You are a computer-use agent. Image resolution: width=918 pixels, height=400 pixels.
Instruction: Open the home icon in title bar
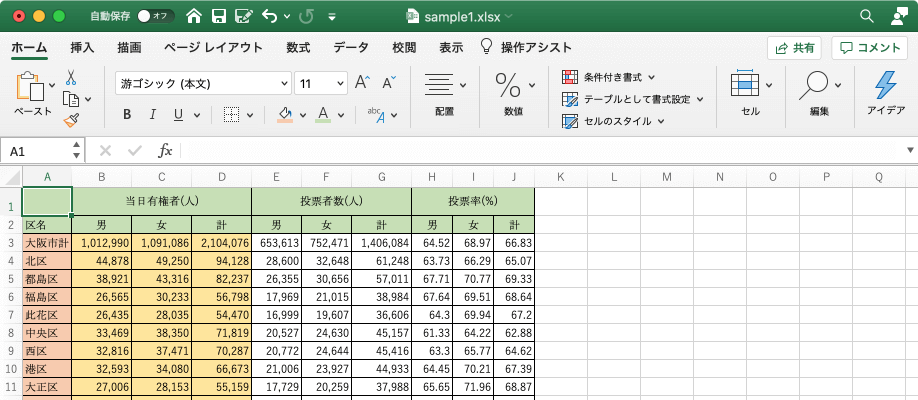click(194, 16)
